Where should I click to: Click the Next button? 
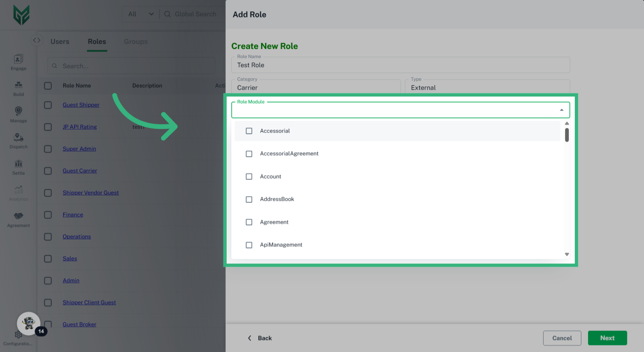click(x=607, y=338)
